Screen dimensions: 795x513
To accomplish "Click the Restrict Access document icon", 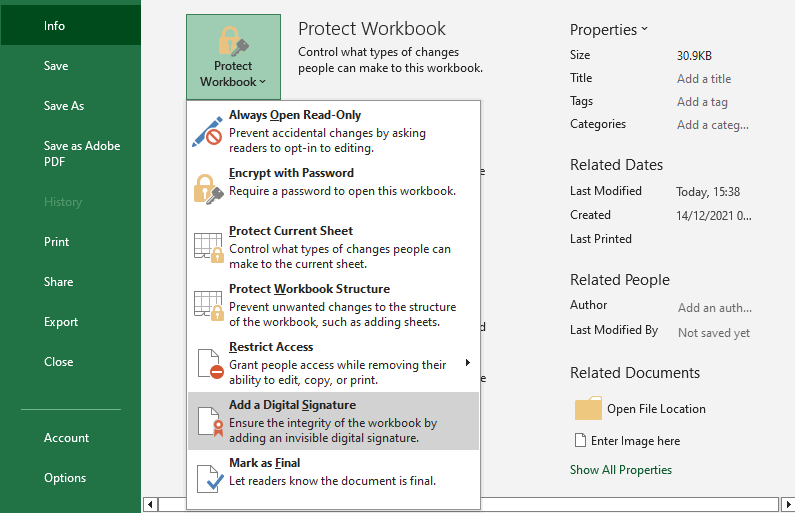I will (x=207, y=363).
